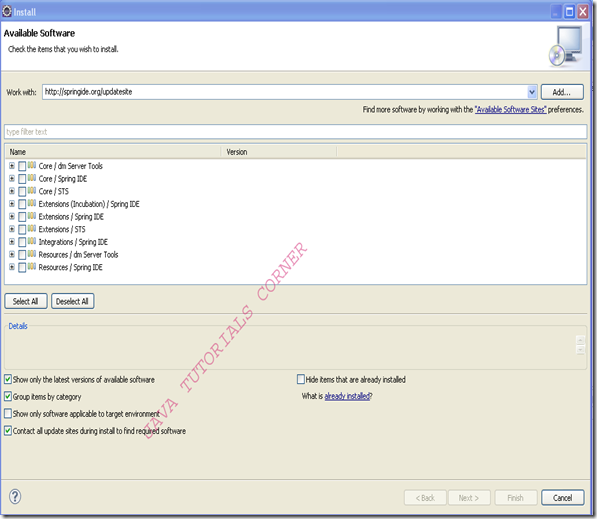Open the help question mark icon

[x=15, y=497]
